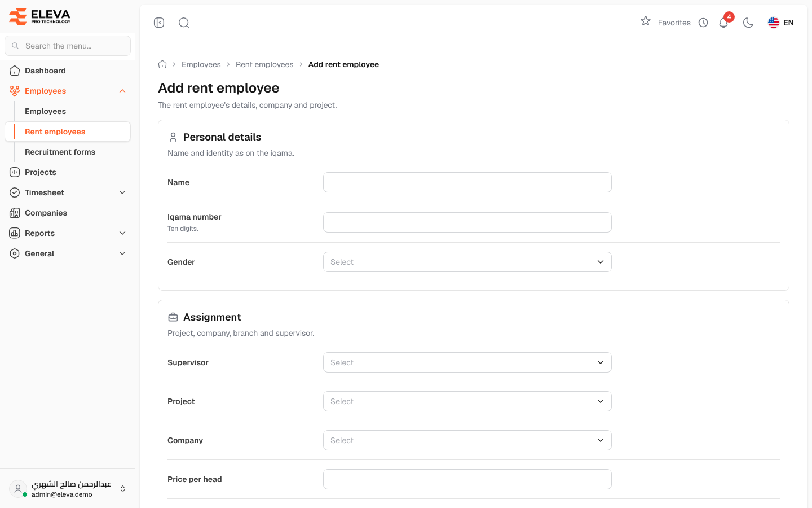Open the recent history clock icon

coord(703,23)
